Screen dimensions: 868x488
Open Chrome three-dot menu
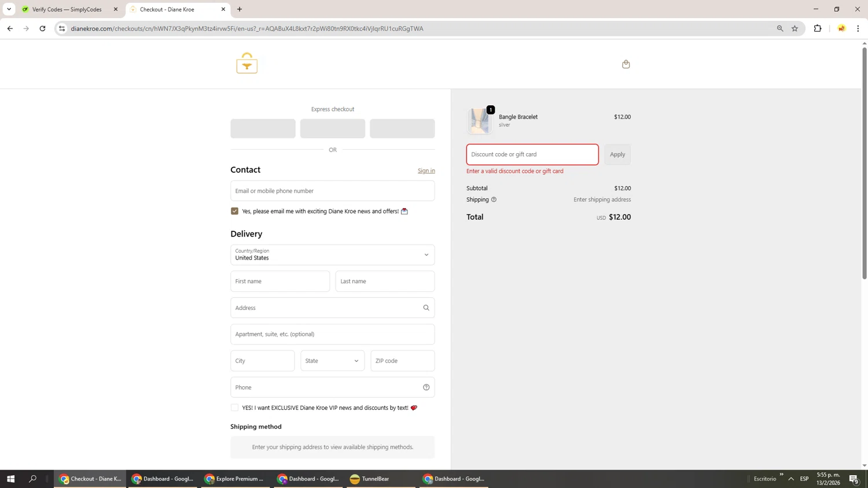pos(858,28)
